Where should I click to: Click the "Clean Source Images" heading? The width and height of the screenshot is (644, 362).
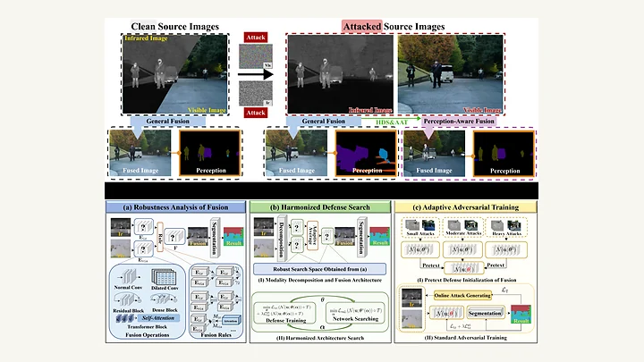click(x=175, y=27)
